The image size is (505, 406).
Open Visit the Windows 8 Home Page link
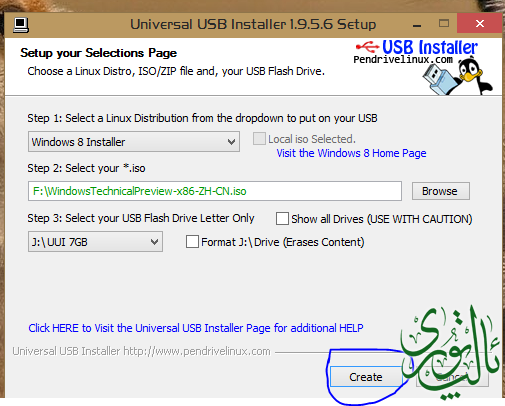point(351,153)
